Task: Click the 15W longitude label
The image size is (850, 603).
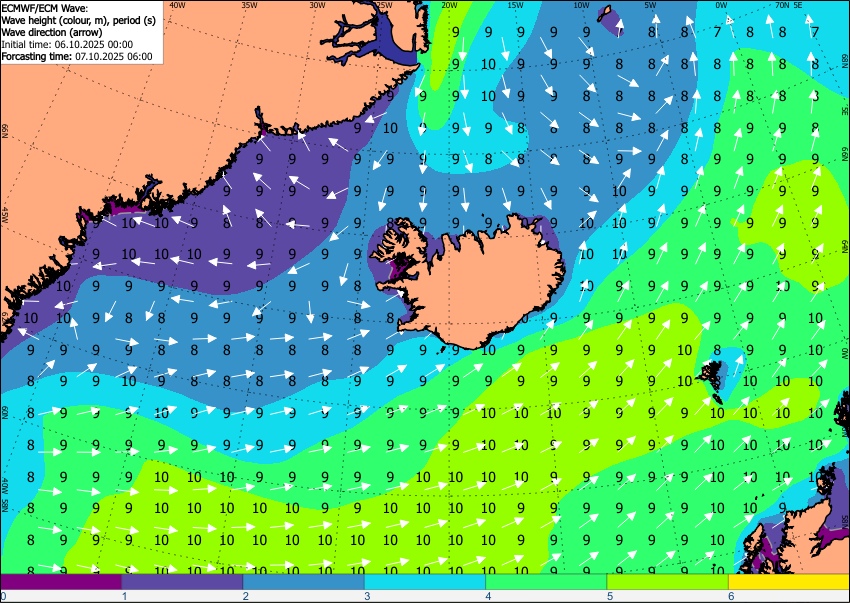Action: (515, 5)
